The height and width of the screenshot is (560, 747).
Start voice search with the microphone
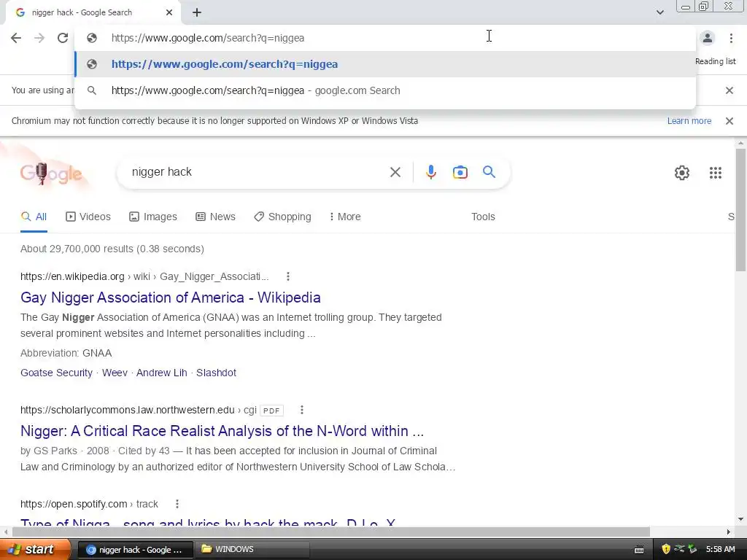[x=431, y=172]
